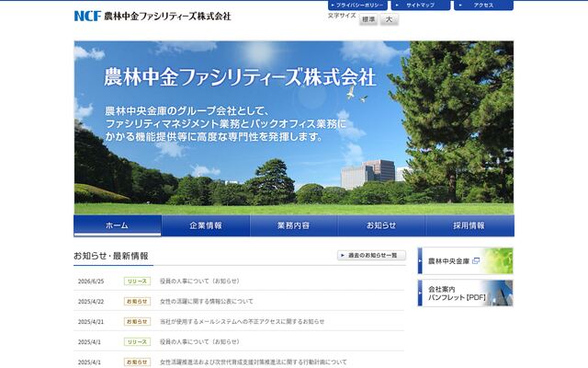The height and width of the screenshot is (368, 588).
Task: Click the お知らせ・最新情報 heading
Action: click(x=111, y=256)
